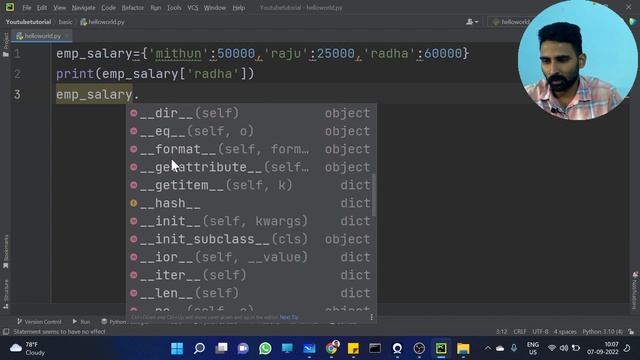
Task: Open taskbar Search
Action: point(199,349)
